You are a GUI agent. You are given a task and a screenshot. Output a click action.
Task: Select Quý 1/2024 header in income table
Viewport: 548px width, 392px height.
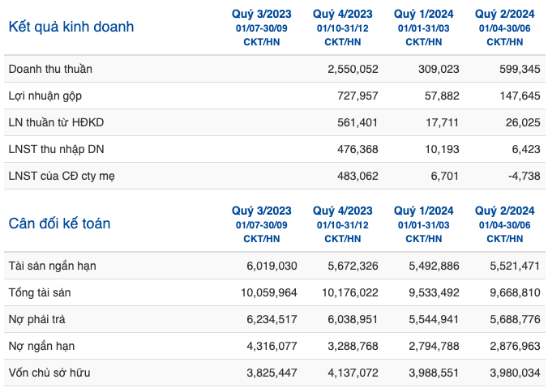[424, 14]
